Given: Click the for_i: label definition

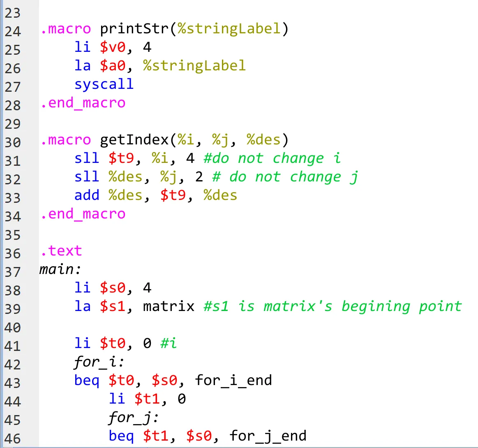Looking at the screenshot, I should pyautogui.click(x=99, y=362).
